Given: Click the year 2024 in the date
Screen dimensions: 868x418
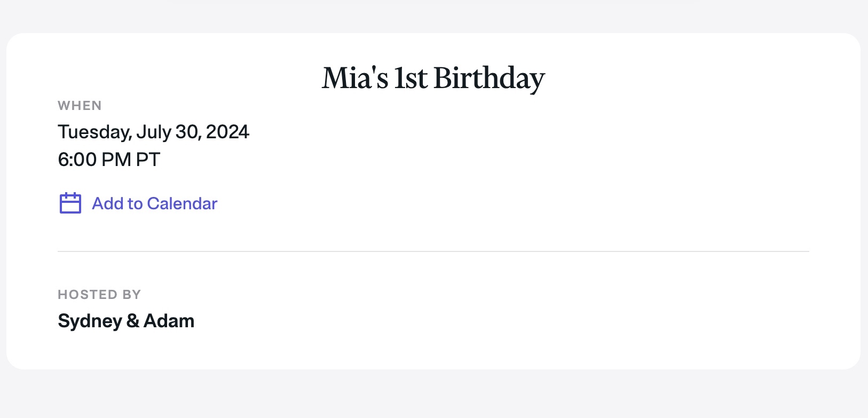Looking at the screenshot, I should (227, 132).
